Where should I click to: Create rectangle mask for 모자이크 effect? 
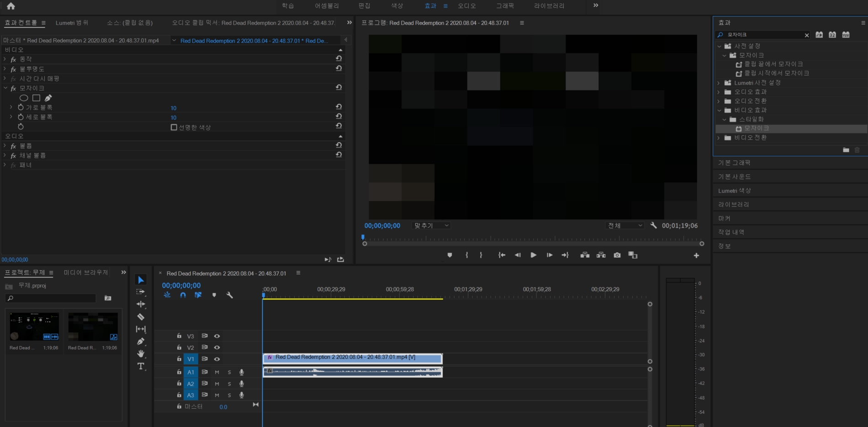36,98
